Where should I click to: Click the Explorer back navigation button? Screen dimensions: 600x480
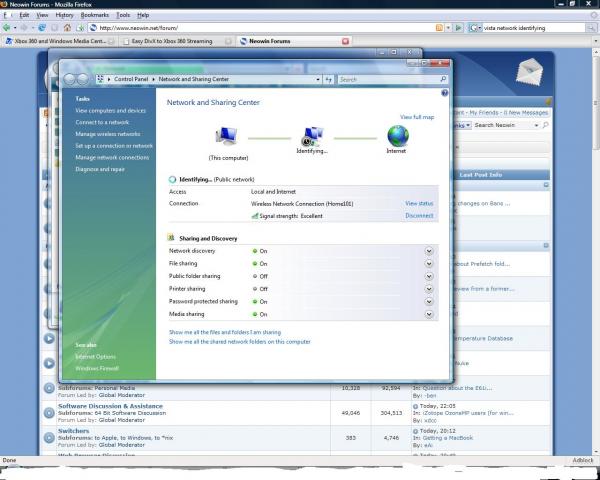point(70,79)
